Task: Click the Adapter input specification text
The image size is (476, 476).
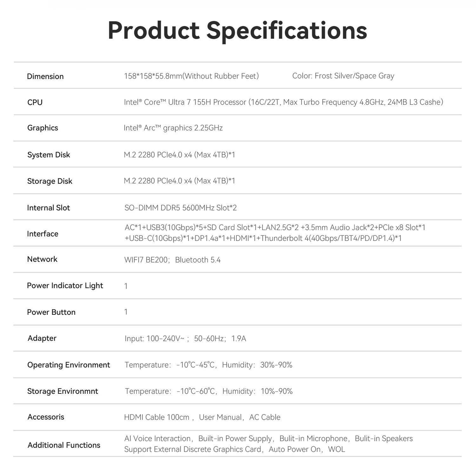Action: (x=185, y=339)
